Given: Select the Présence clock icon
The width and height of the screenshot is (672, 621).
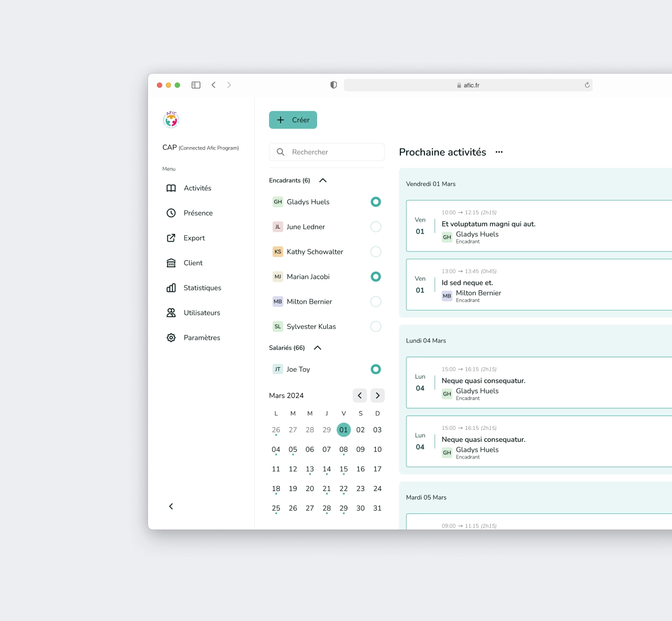Looking at the screenshot, I should click(171, 213).
